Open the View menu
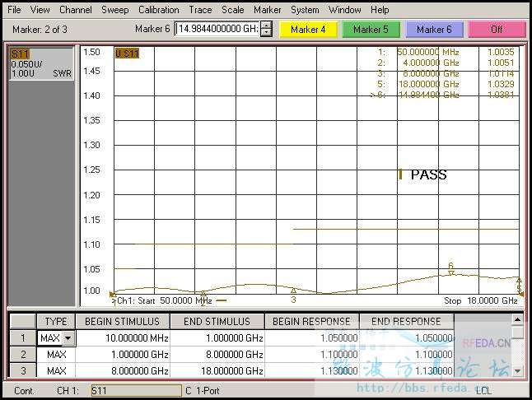 40,10
